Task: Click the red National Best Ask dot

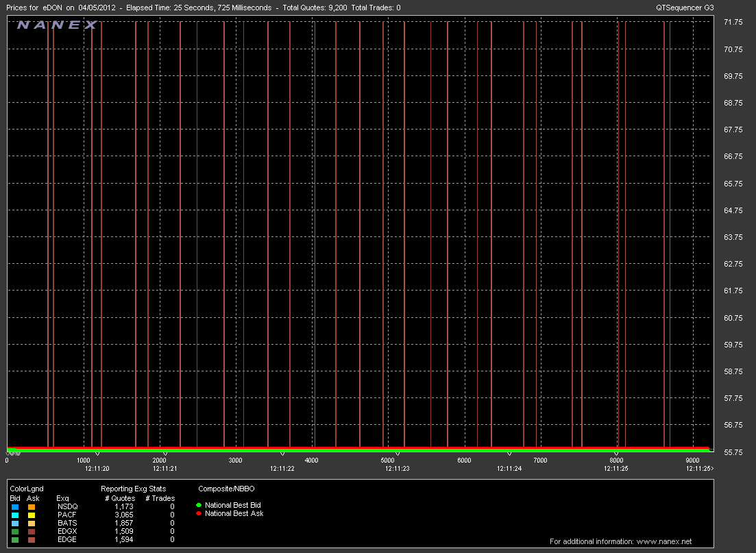Action: [x=199, y=513]
